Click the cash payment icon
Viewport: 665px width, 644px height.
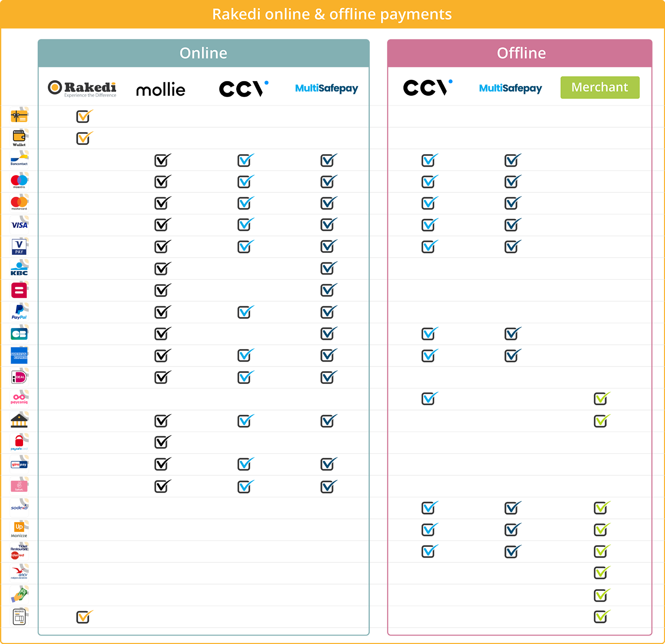19,594
